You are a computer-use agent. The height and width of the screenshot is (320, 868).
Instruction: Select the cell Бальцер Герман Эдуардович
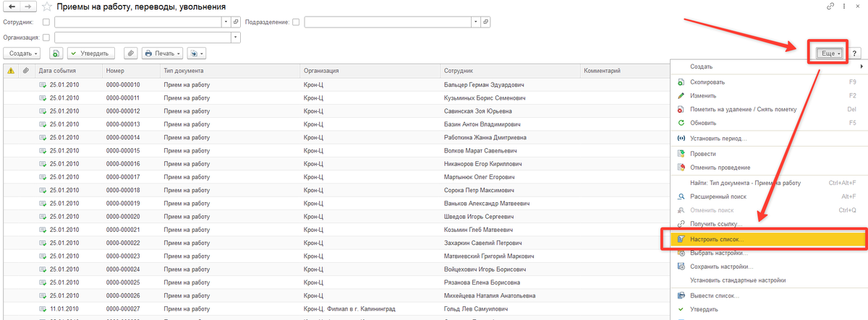point(510,85)
